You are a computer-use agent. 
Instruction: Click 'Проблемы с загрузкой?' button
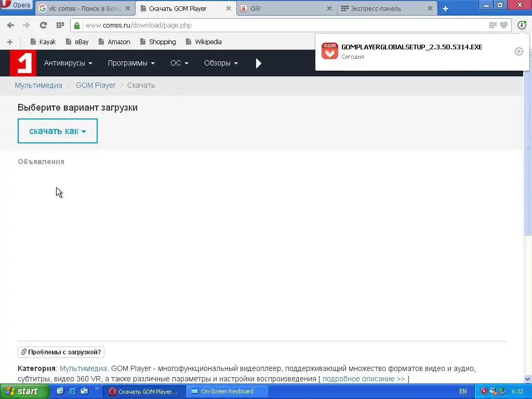coord(61,352)
